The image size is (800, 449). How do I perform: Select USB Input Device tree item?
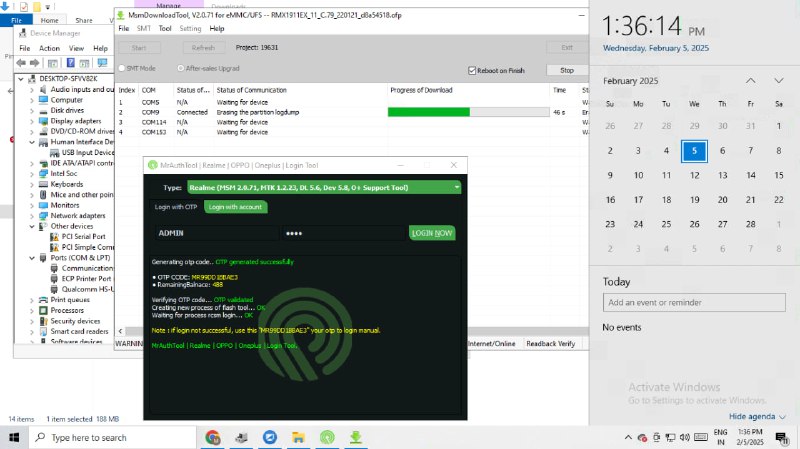coord(88,153)
